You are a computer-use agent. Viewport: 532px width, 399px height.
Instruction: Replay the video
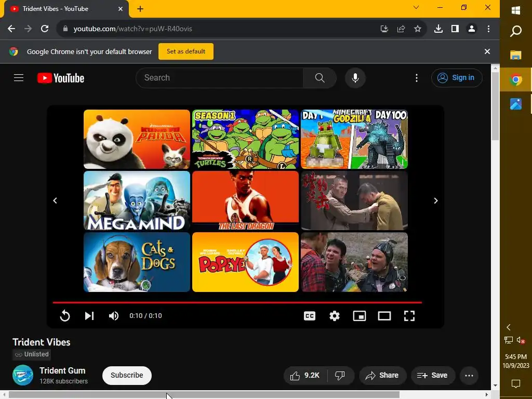coord(65,316)
